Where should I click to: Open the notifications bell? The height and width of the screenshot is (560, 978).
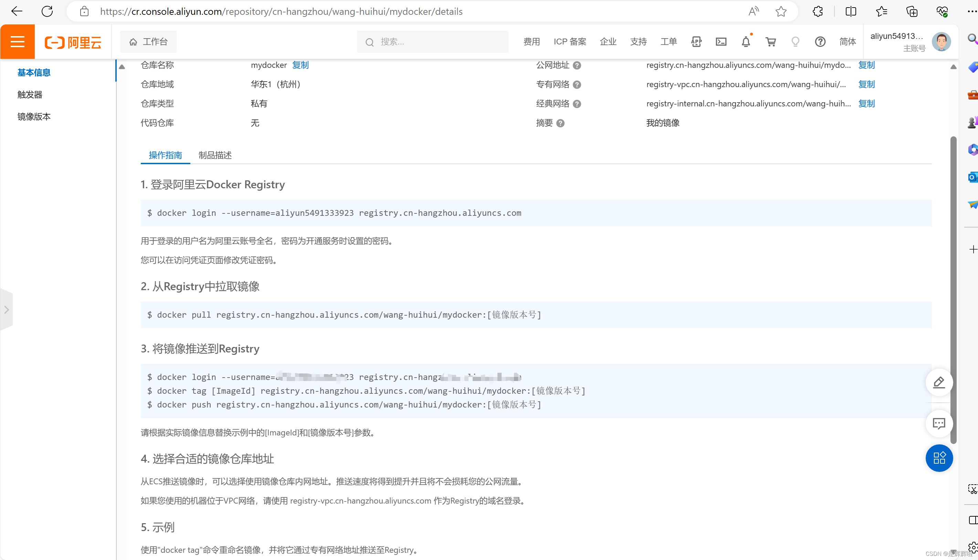[x=745, y=42]
